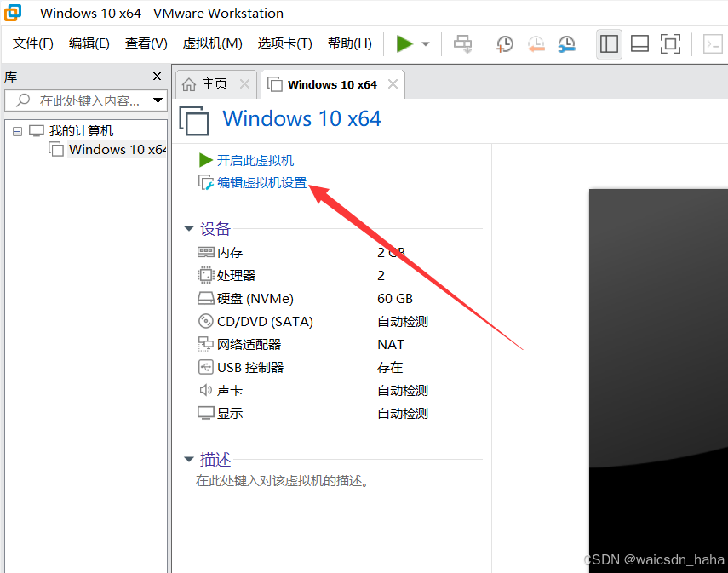Click the 60 GB disk size value
Screen dimensions: 728x573
(x=395, y=299)
